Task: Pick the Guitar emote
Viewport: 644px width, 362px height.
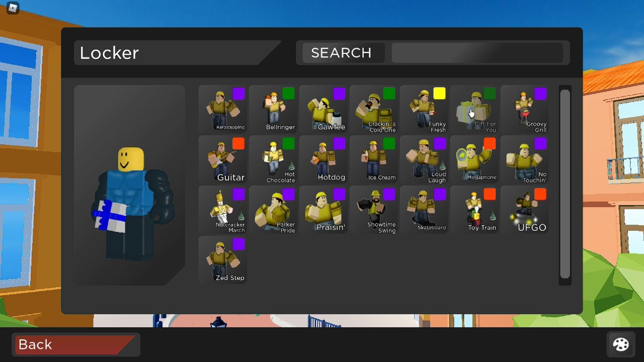Action: pyautogui.click(x=223, y=159)
